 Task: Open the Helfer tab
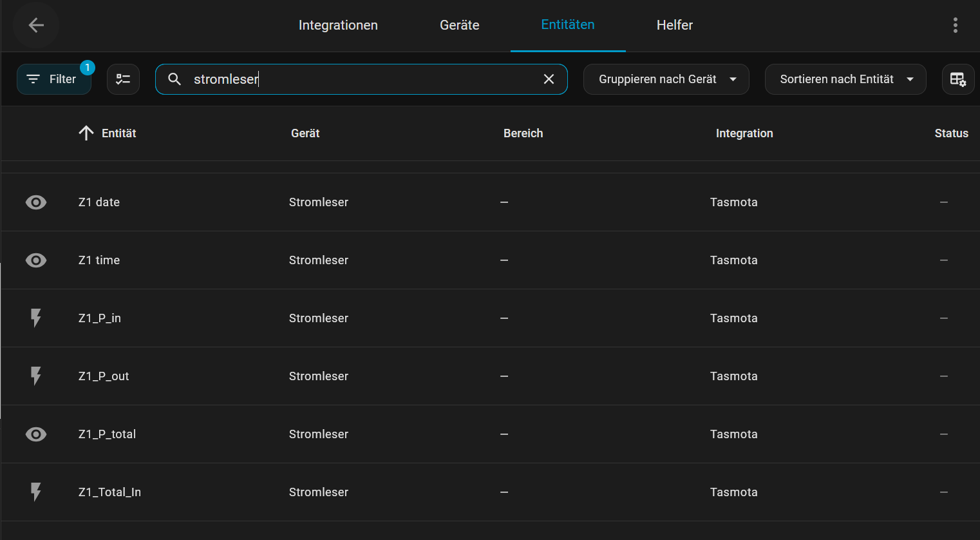click(674, 25)
